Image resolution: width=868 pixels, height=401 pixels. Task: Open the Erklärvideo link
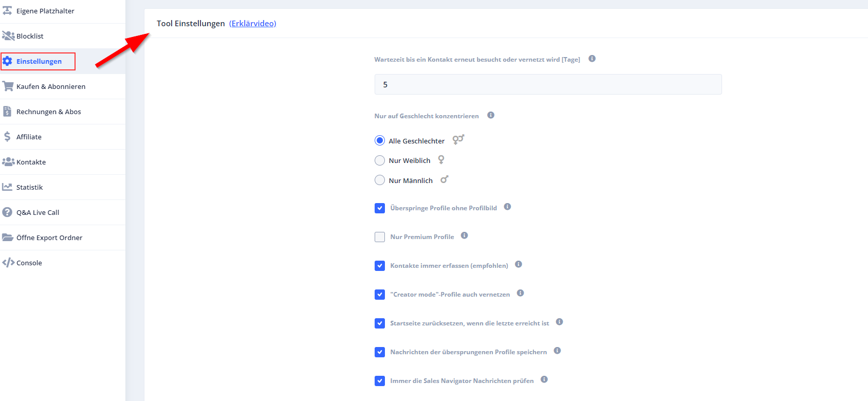click(253, 24)
